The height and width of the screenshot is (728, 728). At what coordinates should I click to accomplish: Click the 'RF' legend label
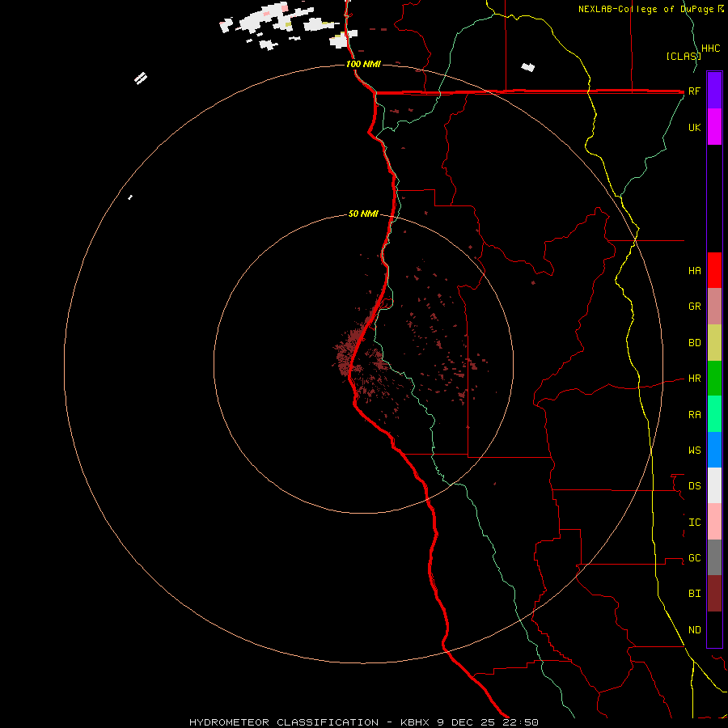pos(694,91)
